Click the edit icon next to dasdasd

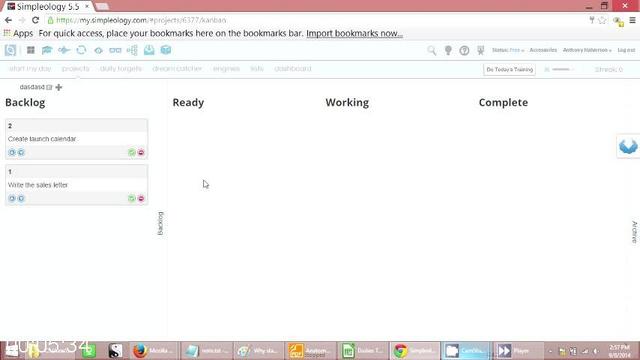click(x=49, y=87)
